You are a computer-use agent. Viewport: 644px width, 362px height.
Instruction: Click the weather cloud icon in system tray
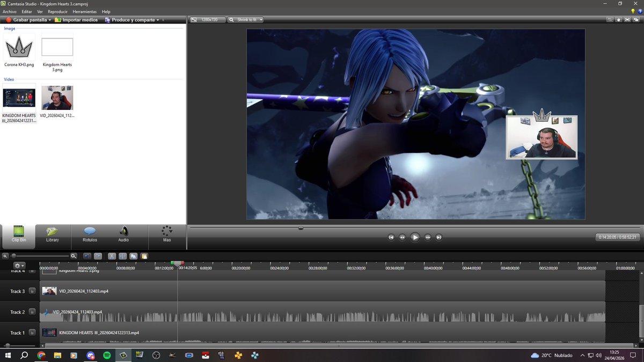pos(535,356)
